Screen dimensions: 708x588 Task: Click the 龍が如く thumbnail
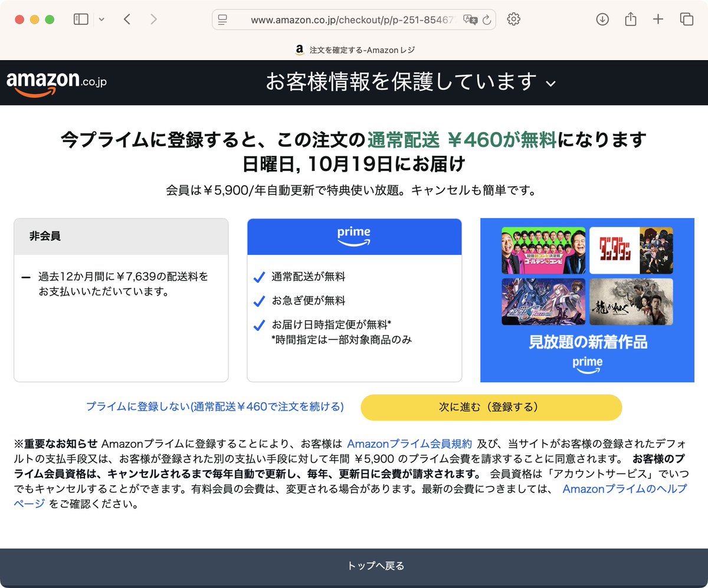(x=631, y=301)
